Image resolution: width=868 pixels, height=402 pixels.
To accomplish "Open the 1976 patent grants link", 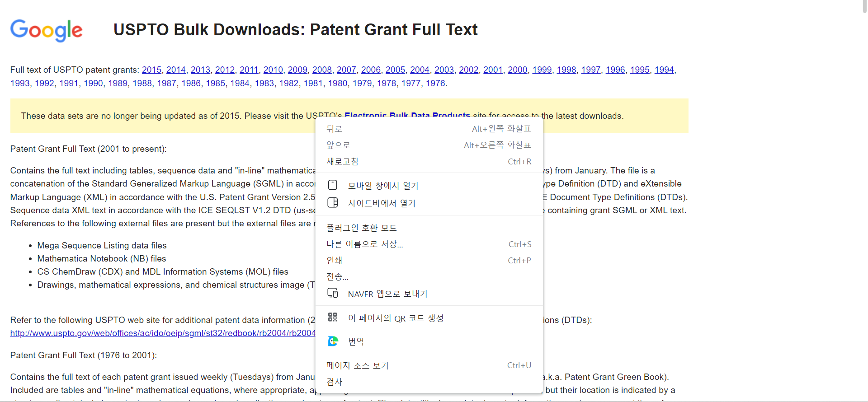I will pos(435,83).
